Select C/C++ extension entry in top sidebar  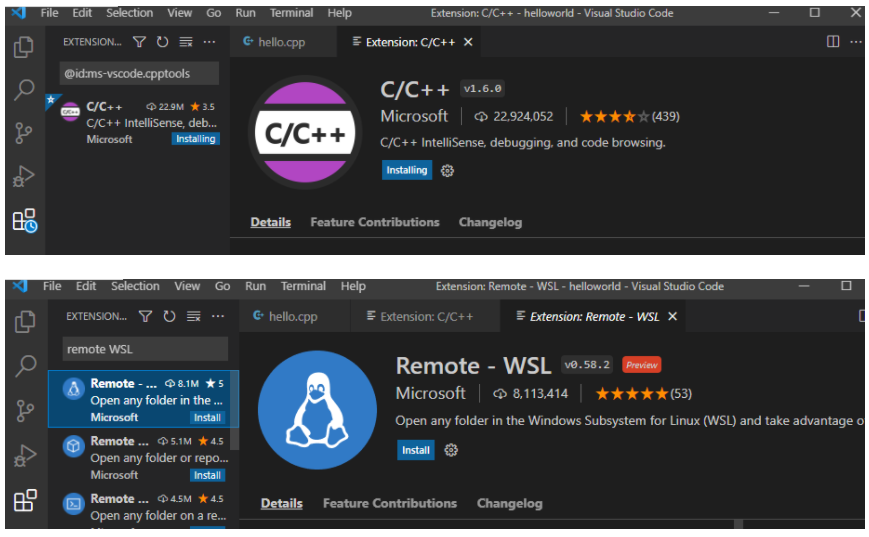point(138,122)
